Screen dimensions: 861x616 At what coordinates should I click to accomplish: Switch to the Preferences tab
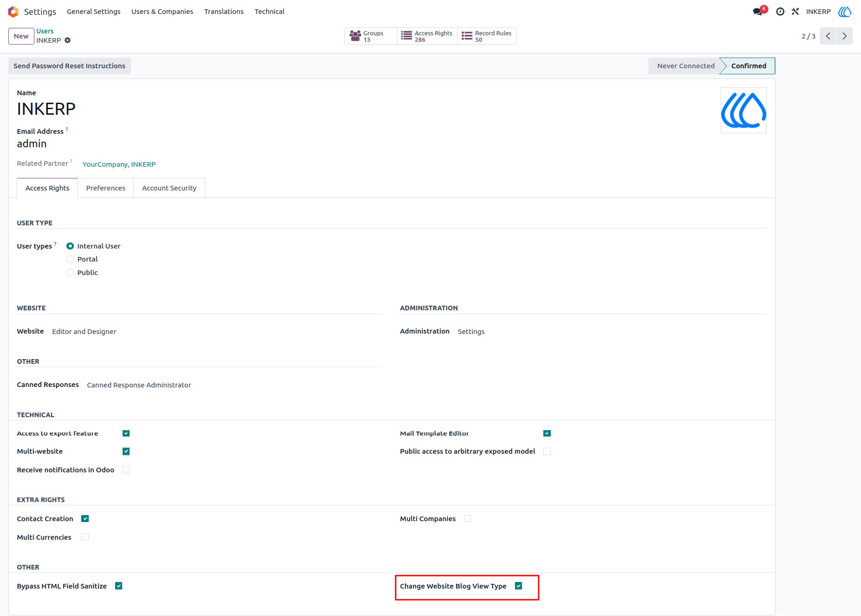click(105, 188)
